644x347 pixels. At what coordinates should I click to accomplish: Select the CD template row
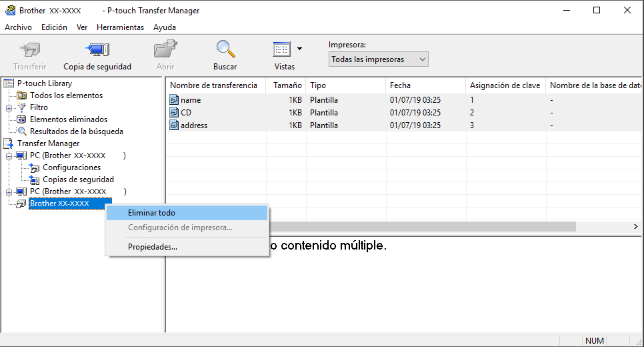tap(404, 113)
